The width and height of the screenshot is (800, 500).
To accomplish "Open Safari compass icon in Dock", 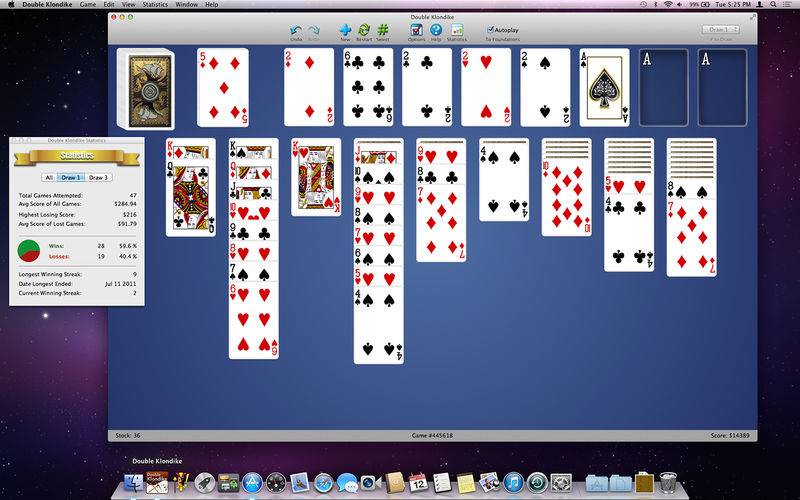I will point(323,483).
